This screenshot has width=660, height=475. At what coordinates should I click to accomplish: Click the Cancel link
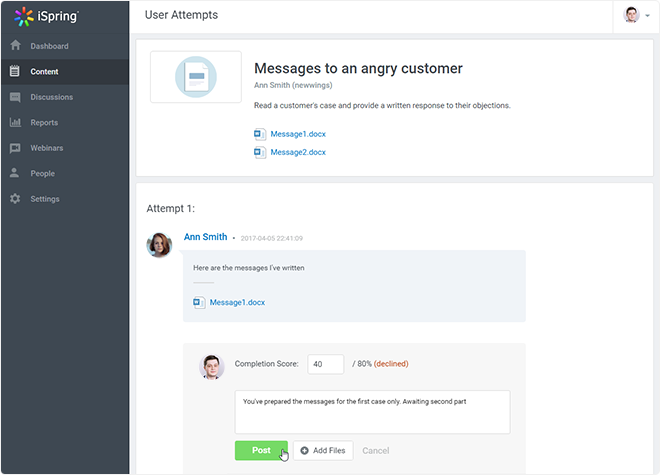tap(376, 451)
